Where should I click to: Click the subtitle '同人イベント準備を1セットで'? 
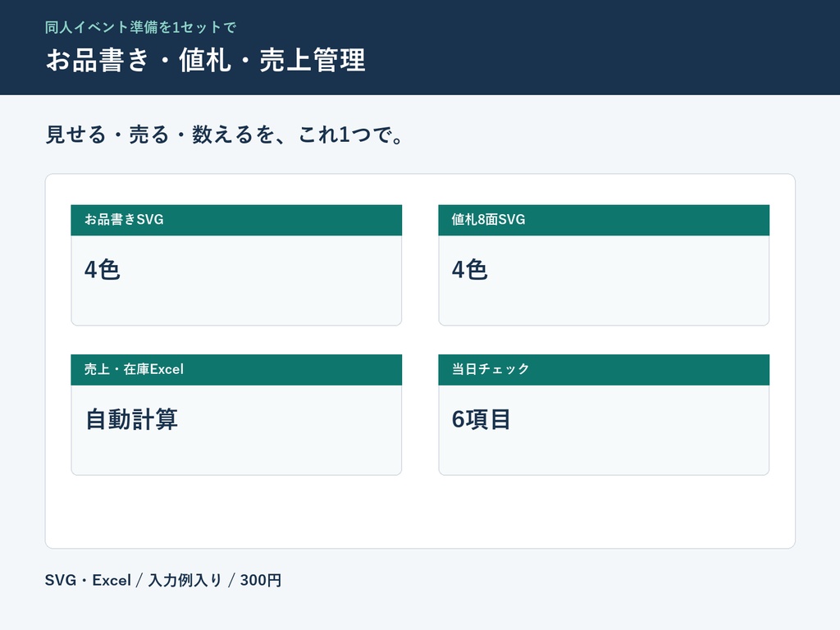coord(140,27)
